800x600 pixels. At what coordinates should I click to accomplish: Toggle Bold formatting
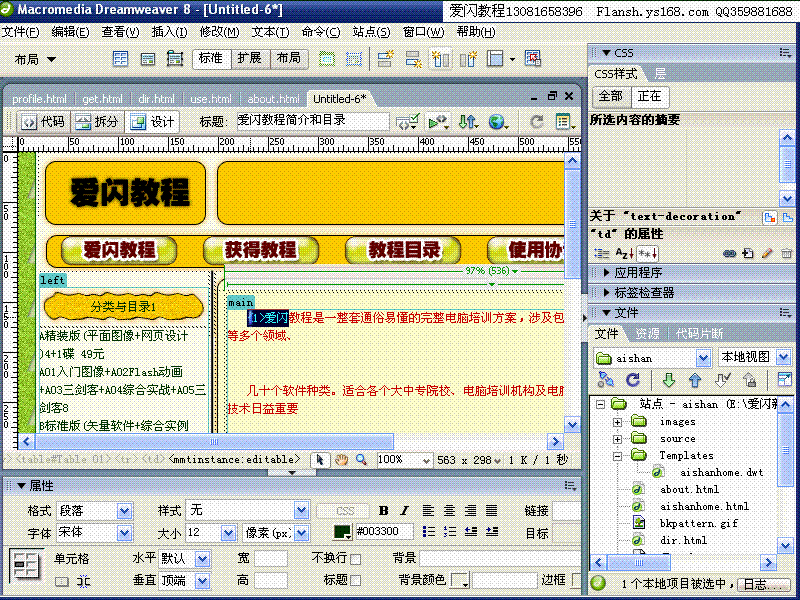pyautogui.click(x=384, y=511)
